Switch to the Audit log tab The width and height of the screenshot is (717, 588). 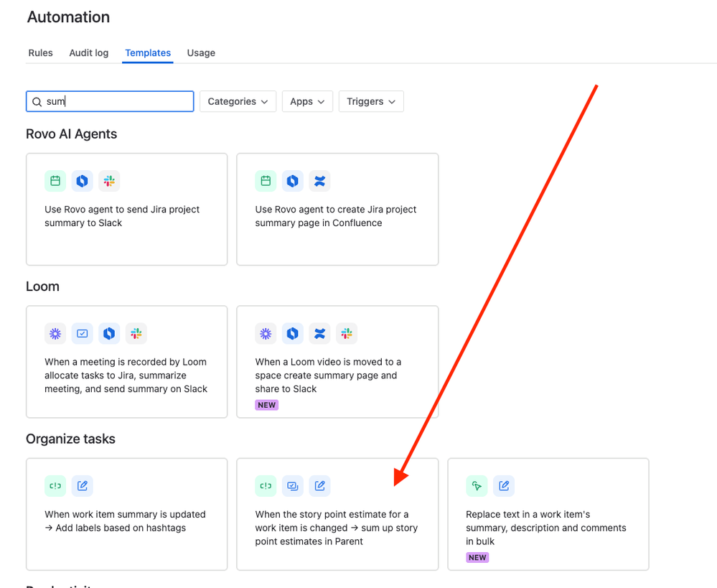pos(89,52)
